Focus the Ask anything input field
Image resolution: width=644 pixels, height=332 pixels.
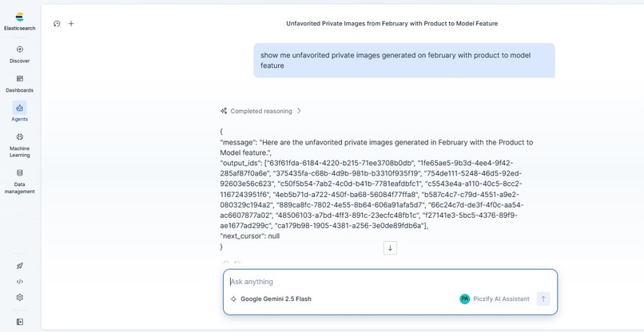point(390,282)
